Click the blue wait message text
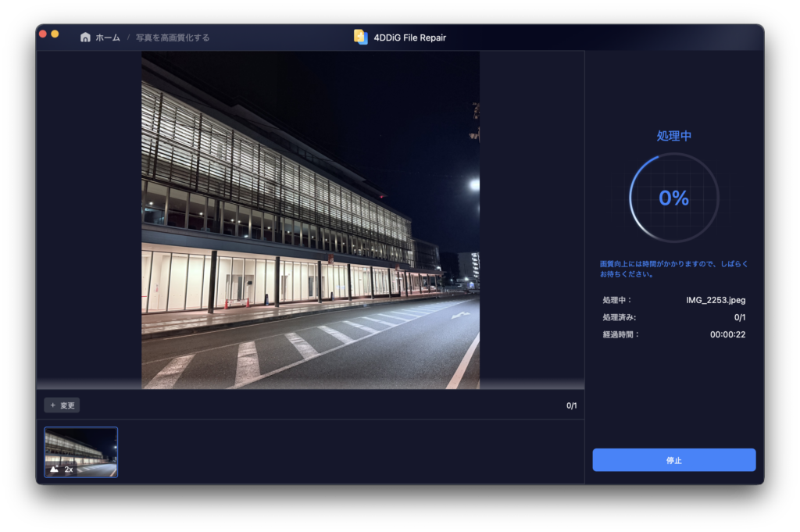The height and width of the screenshot is (532, 800). pos(673,269)
